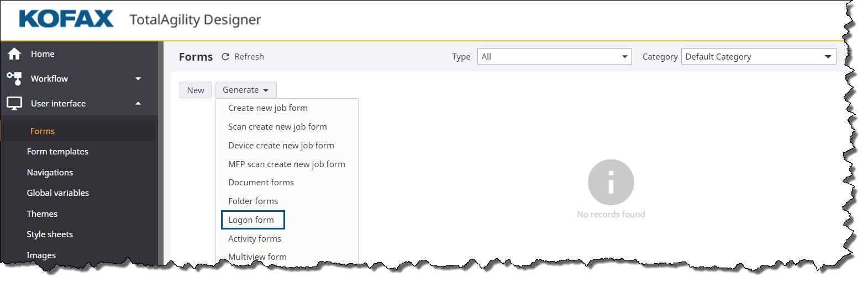Click the Generate dropdown button
Image resolution: width=868 pixels, height=283 pixels.
pyautogui.click(x=246, y=90)
